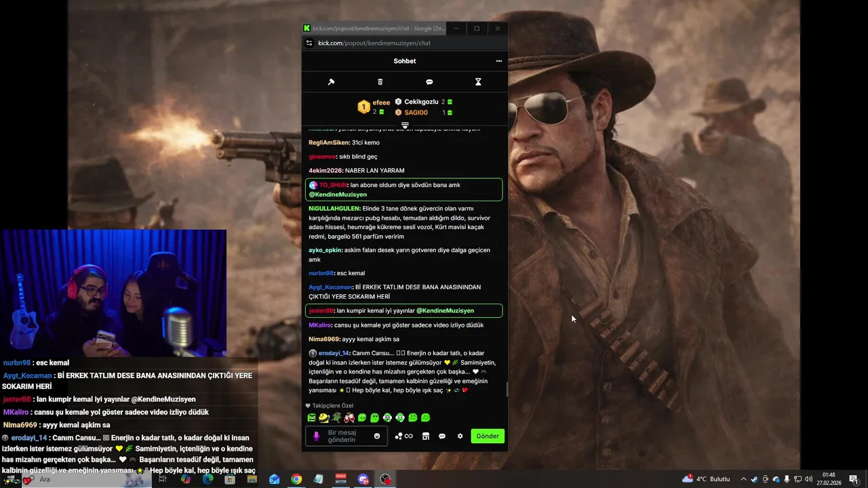
Task: Click username Aygt_Kocaman in popout chat
Action: pyautogui.click(x=330, y=287)
